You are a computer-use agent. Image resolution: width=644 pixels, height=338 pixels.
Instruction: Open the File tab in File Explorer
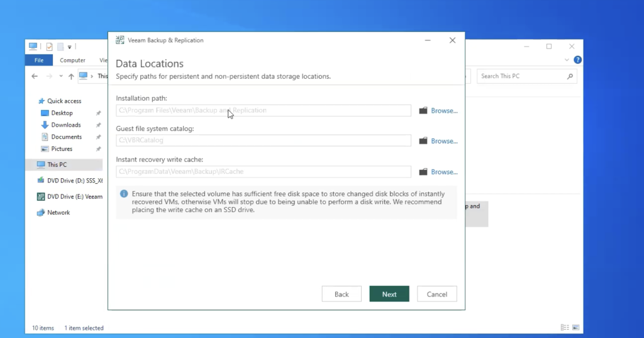point(39,60)
